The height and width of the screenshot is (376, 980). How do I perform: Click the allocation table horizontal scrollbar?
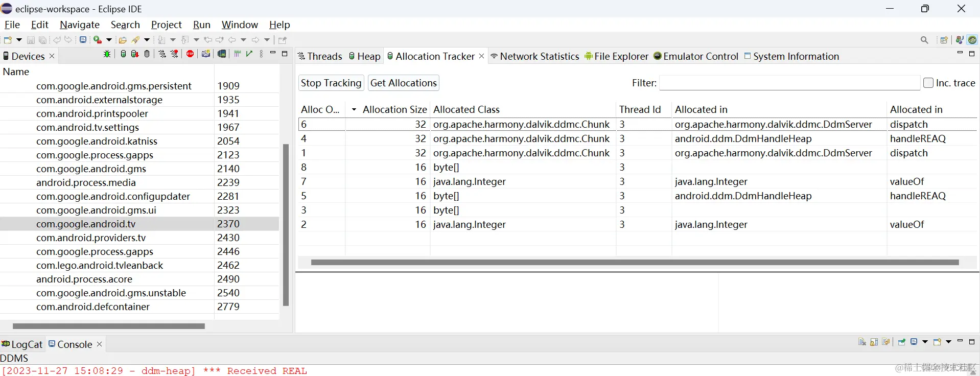pos(635,262)
